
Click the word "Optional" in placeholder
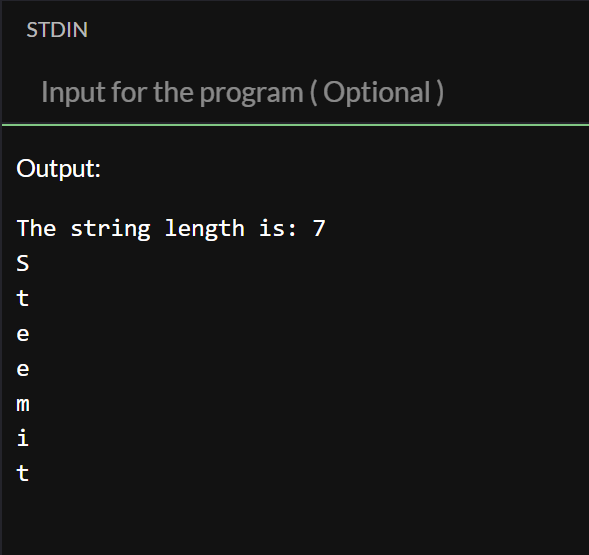tap(377, 92)
